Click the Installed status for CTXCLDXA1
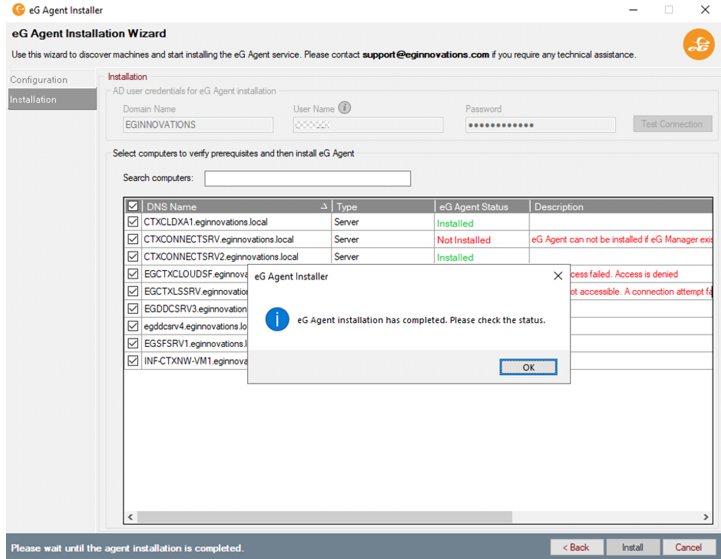Image resolution: width=721 pixels, height=559 pixels. tap(455, 223)
